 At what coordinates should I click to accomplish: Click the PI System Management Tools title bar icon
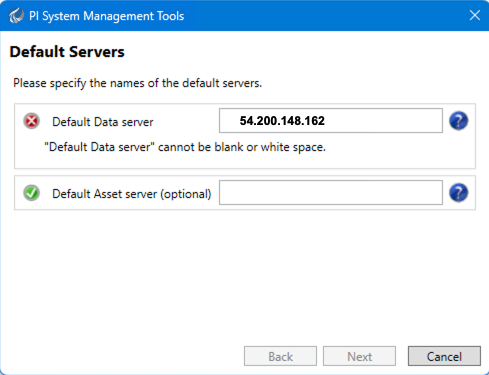[x=16, y=16]
